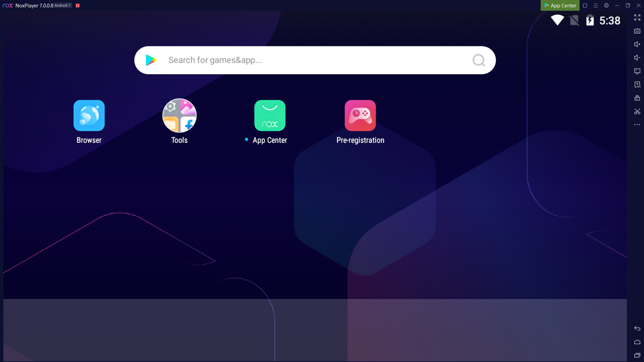Increase the emulator volume

637,44
